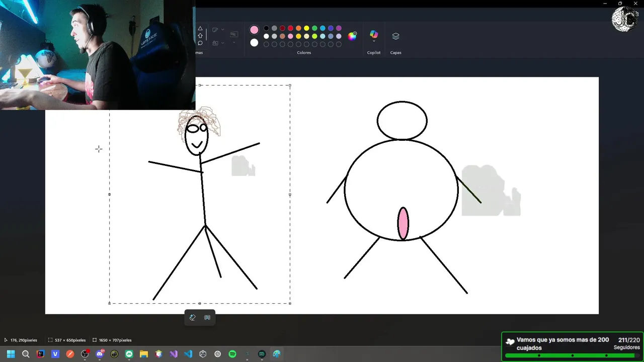644x362 pixels.
Task: Select the speech bubble callout shape
Action: [x=200, y=43]
